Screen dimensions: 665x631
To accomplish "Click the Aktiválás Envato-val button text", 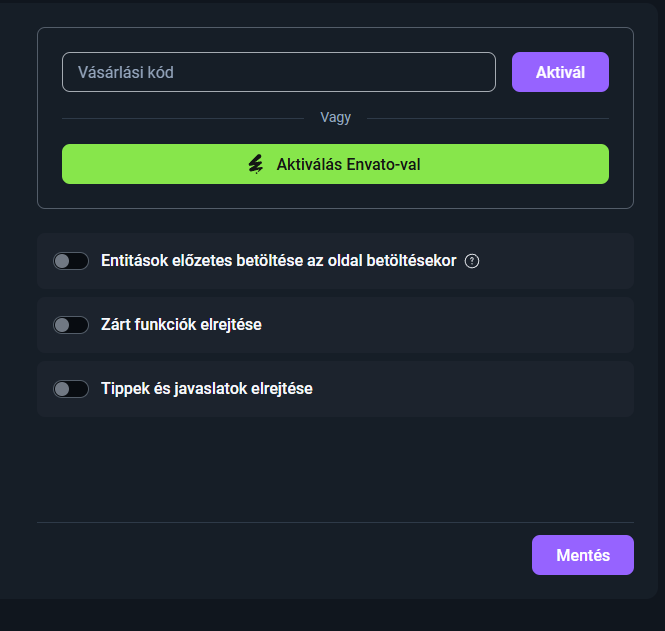I will pos(348,164).
